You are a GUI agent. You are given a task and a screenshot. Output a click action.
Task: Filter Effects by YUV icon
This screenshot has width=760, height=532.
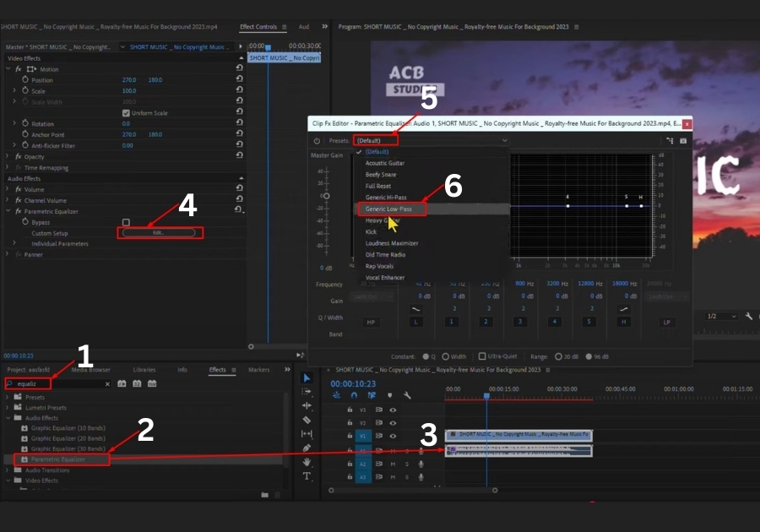(x=152, y=383)
